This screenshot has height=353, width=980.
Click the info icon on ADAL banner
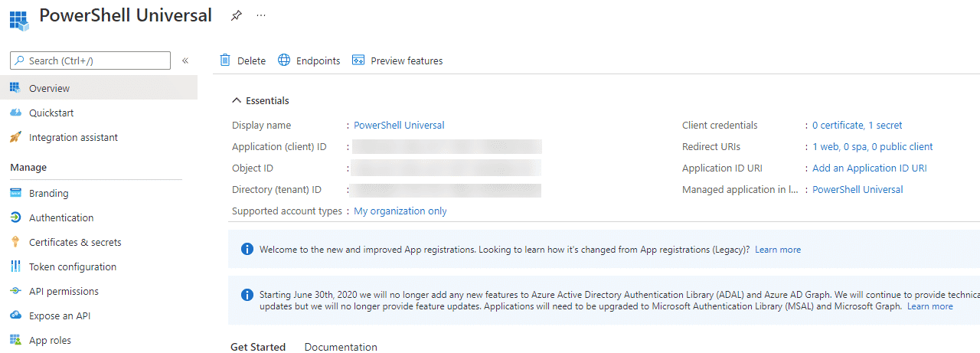[x=247, y=294]
